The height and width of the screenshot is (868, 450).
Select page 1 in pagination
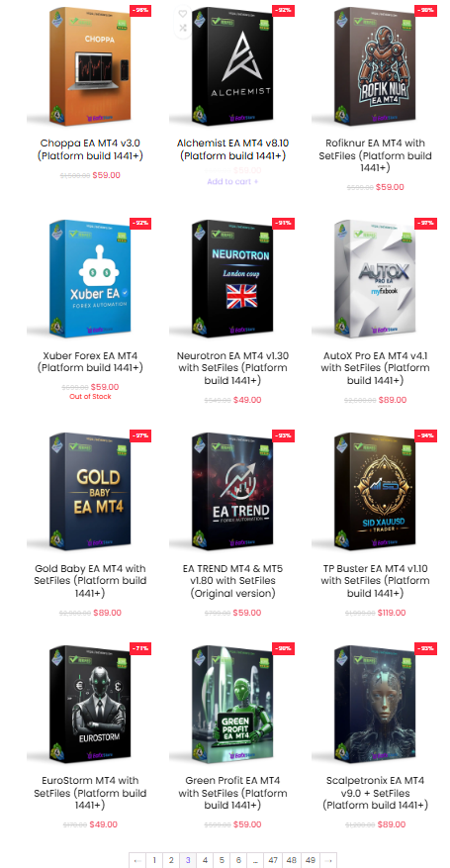(154, 860)
